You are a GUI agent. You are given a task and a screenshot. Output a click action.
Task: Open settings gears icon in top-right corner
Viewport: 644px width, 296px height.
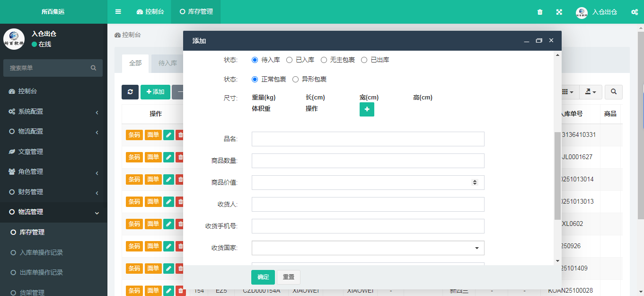click(x=635, y=12)
